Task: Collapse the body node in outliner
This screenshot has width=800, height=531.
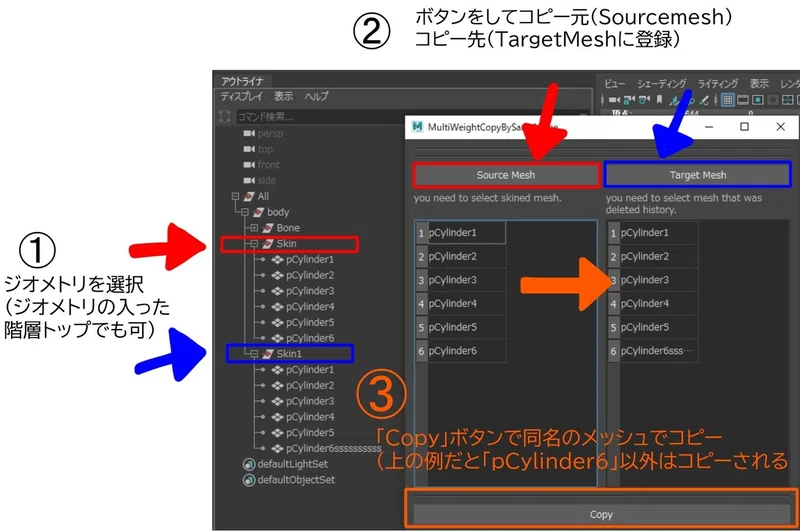Action: 245,212
